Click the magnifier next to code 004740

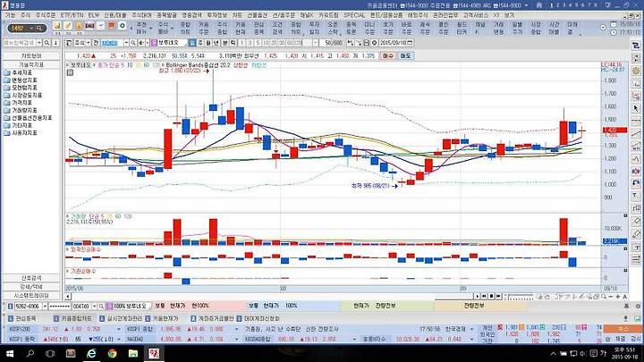pyautogui.click(x=101, y=307)
